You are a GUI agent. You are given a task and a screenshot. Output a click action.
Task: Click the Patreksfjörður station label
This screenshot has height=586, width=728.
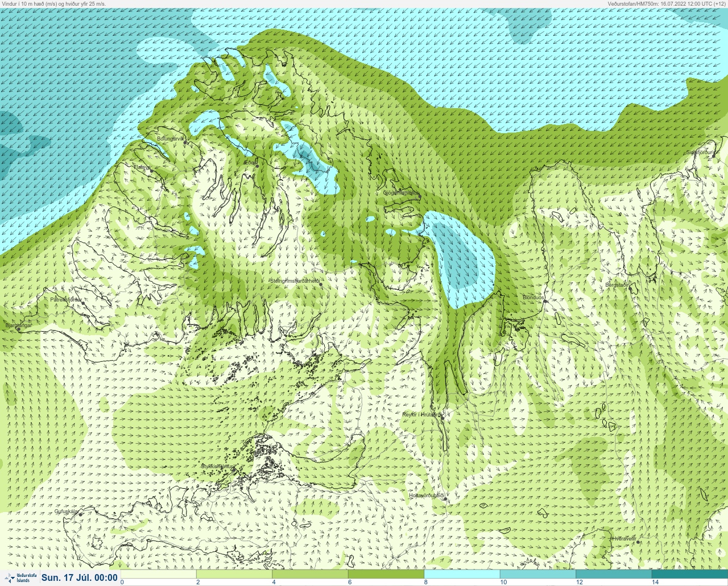pos(66,299)
